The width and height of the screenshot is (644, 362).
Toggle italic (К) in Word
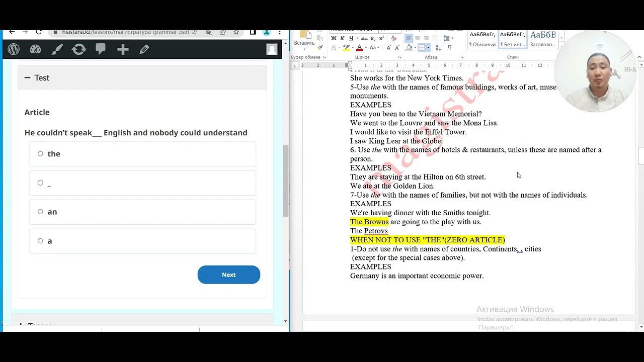pos(342,39)
